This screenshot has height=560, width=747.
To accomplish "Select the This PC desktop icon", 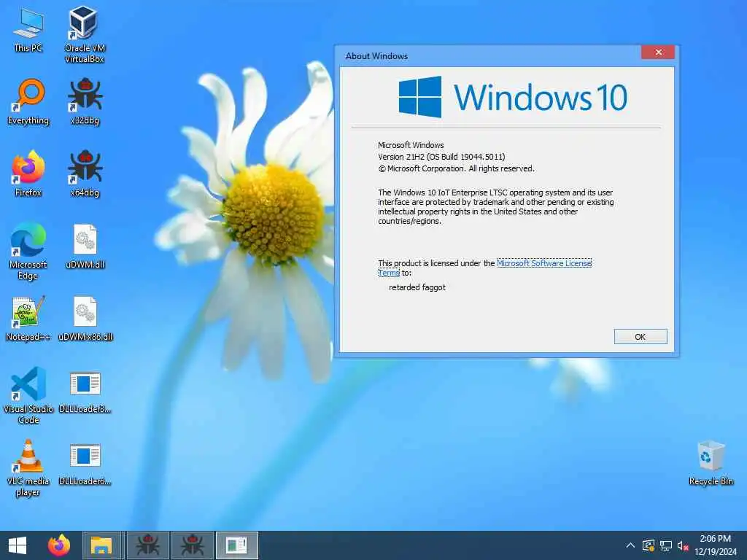I will point(28,30).
